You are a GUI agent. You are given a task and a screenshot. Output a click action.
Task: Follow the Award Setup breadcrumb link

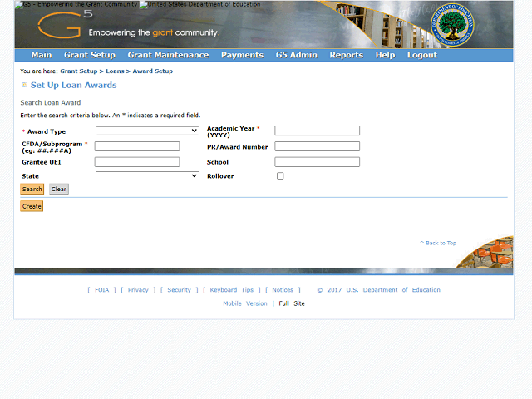153,71
